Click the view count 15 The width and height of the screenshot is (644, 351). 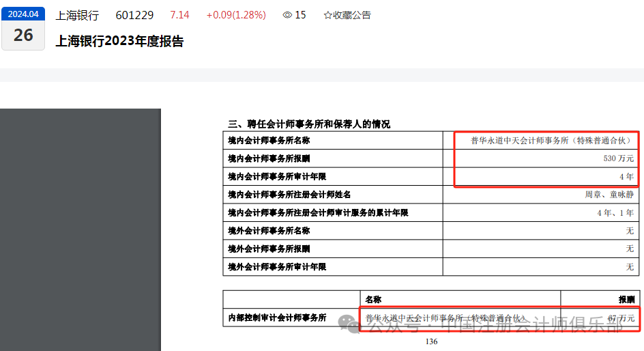point(300,15)
